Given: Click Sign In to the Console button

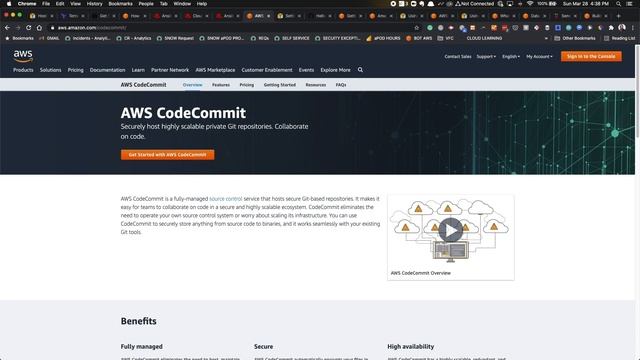Looking at the screenshot, I should coord(591,56).
